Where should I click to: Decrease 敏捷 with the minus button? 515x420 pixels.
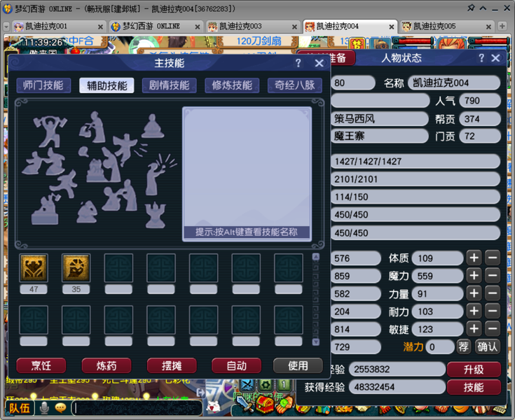493,329
